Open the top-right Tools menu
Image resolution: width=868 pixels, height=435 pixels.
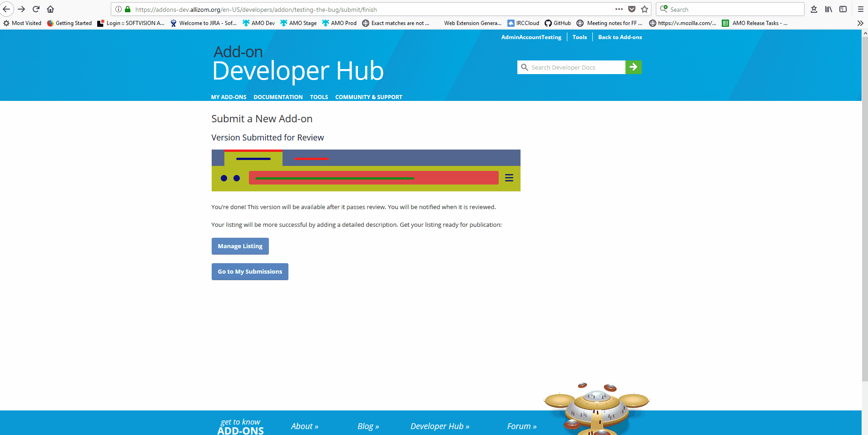pyautogui.click(x=580, y=37)
